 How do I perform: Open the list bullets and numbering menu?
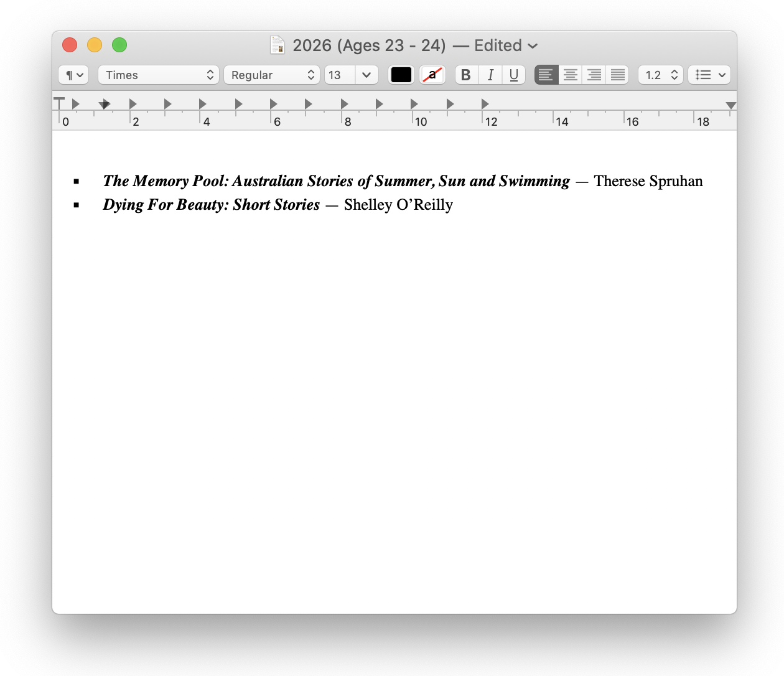(x=709, y=75)
